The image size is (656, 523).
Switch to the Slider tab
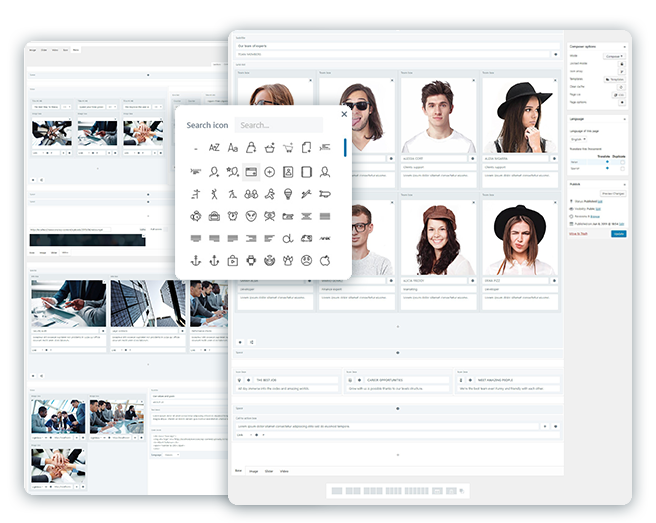(269, 470)
